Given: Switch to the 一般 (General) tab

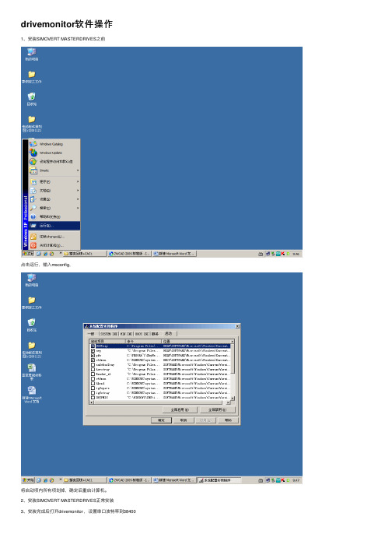Looking at the screenshot, I should click(91, 334).
